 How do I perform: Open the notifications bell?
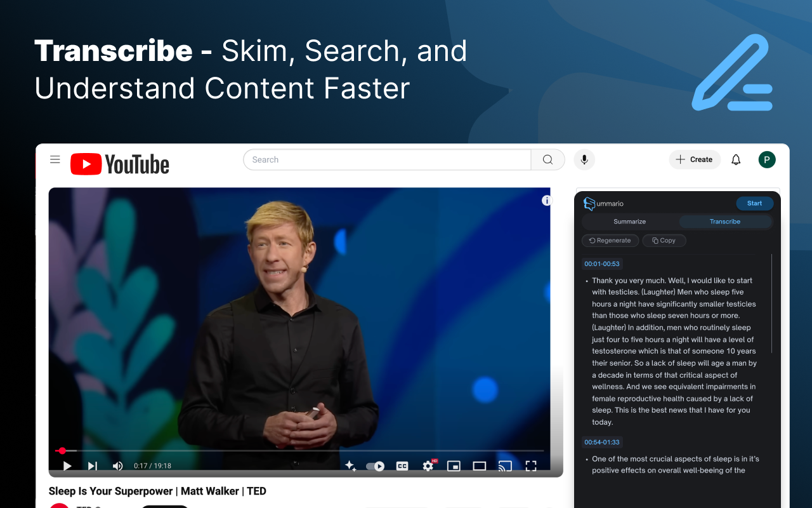736,159
